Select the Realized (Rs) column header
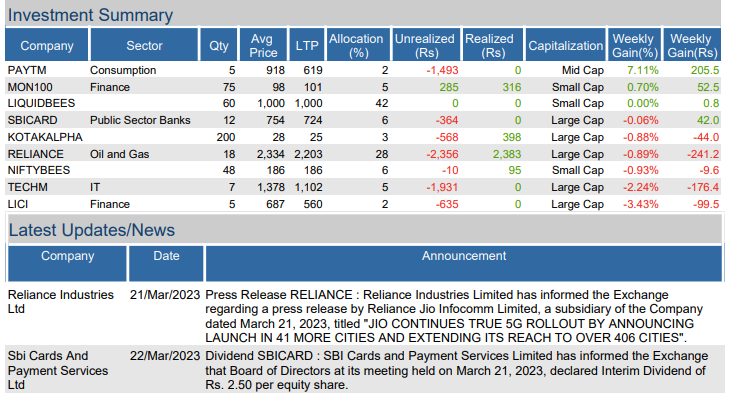Screen dimensions: 736x397 coord(492,45)
